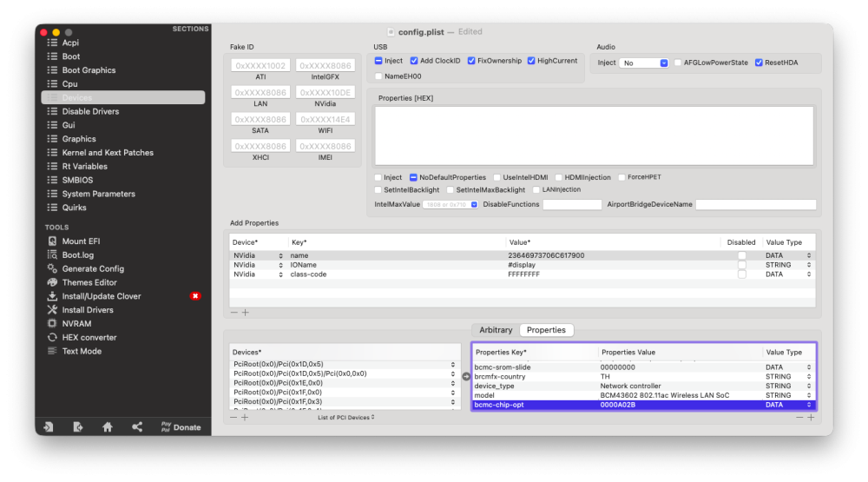Screen dimensions: 868x482
Task: Click the arrow button between device and properties lists
Action: 466,377
